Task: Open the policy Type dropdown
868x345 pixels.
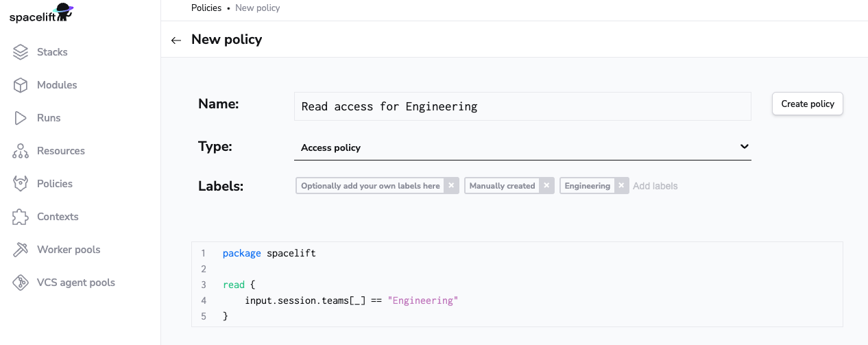Action: click(x=521, y=147)
